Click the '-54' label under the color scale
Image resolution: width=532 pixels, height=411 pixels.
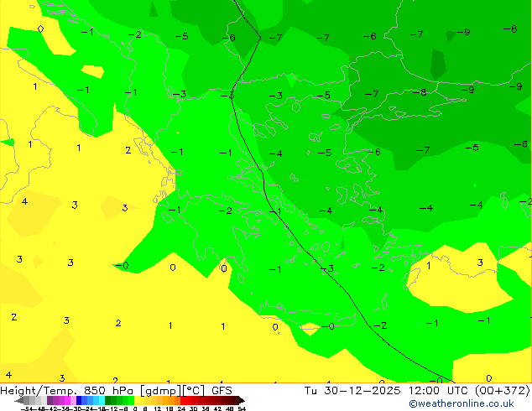(27, 408)
